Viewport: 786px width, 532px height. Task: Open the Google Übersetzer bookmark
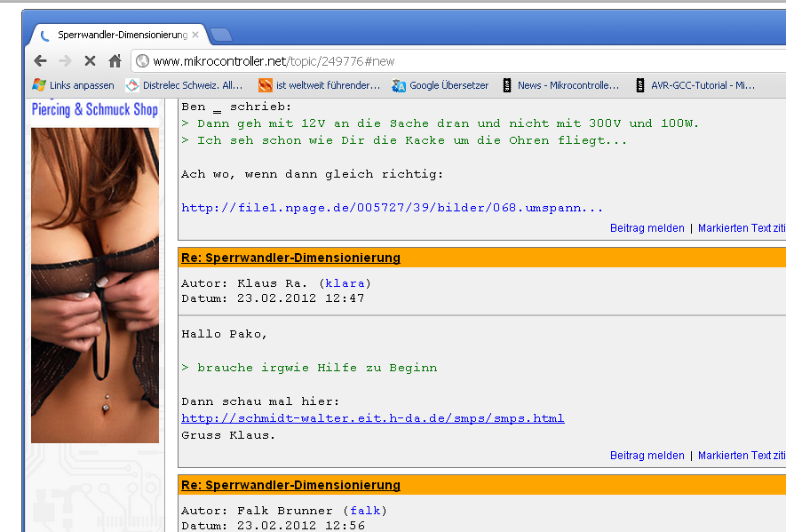pos(441,85)
